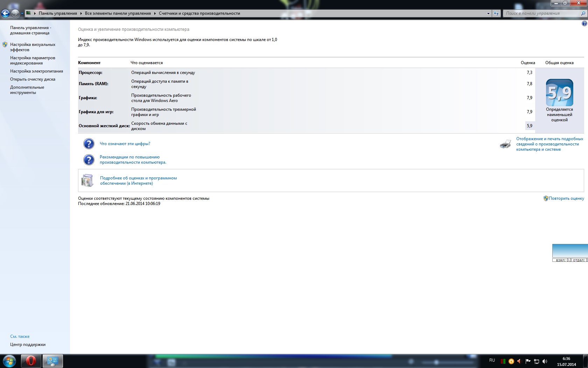This screenshot has height=368, width=588.
Task: Click 'Центр поддержки' in the sidebar
Action: (28, 345)
